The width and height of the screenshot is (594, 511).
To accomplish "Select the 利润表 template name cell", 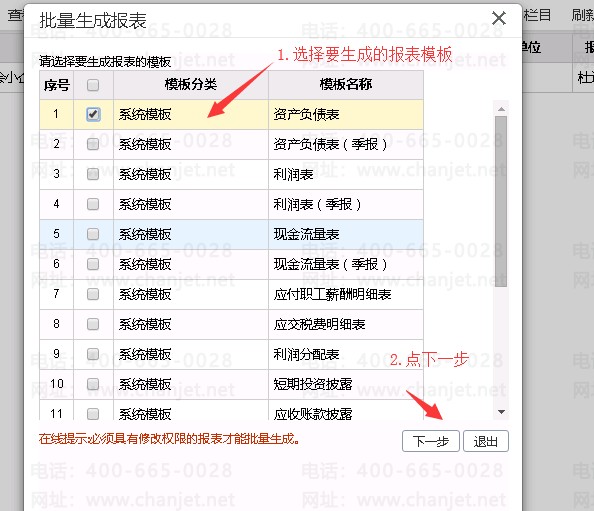I will pos(345,174).
